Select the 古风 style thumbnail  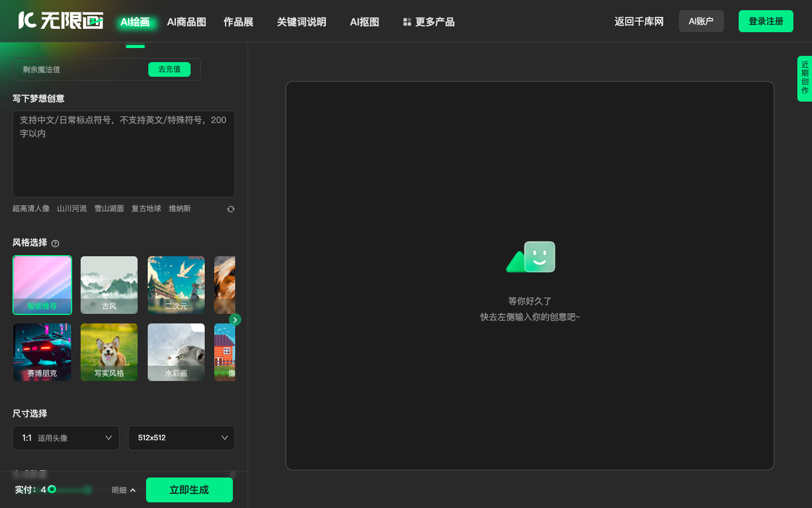point(109,285)
